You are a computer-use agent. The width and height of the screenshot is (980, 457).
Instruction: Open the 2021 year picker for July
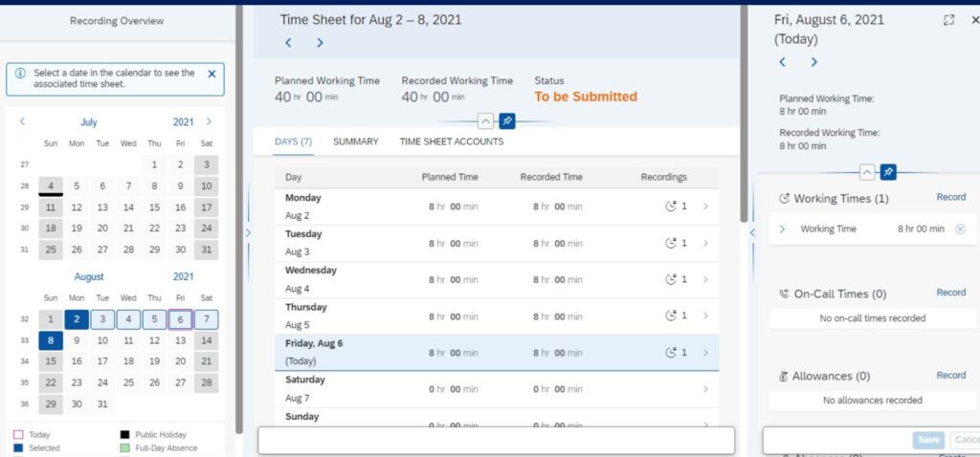pyautogui.click(x=184, y=122)
